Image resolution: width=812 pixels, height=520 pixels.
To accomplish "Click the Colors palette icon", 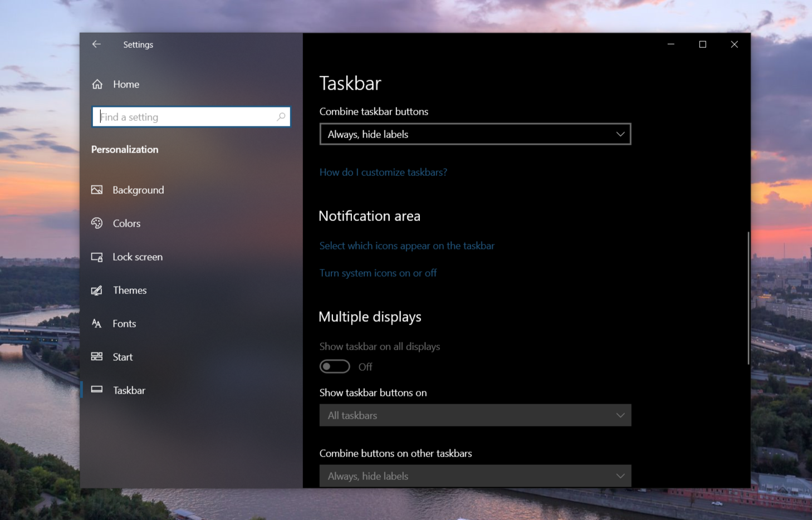I will 97,223.
